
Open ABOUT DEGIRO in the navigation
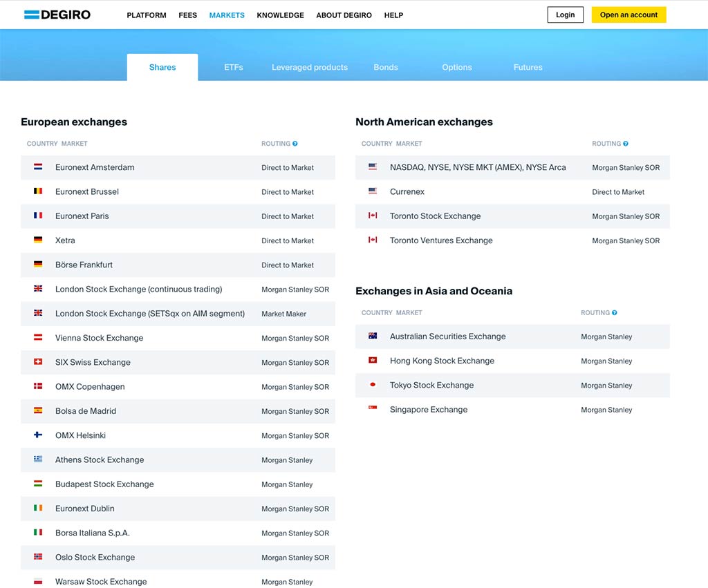click(x=344, y=15)
